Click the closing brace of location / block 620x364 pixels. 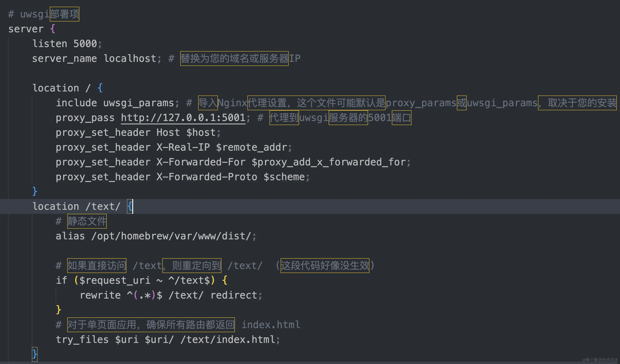pyautogui.click(x=35, y=191)
